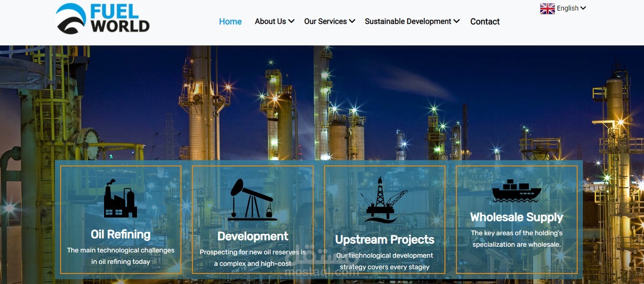Click the Fuel World logo
The width and height of the screenshot is (644, 284).
coord(103,19)
